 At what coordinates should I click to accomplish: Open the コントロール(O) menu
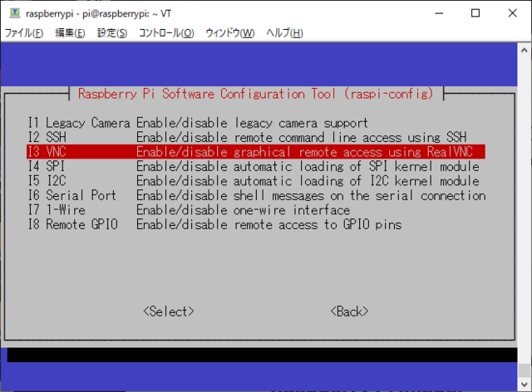click(x=166, y=33)
